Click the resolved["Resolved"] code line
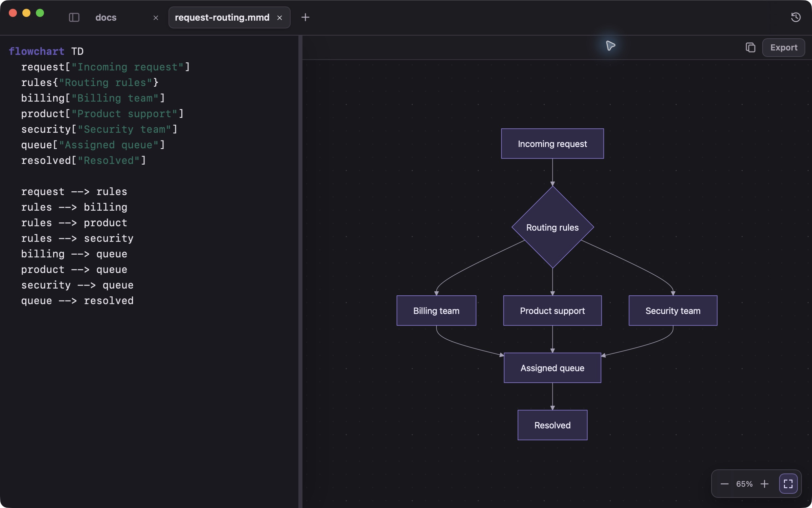This screenshot has width=812, height=508. pyautogui.click(x=84, y=160)
